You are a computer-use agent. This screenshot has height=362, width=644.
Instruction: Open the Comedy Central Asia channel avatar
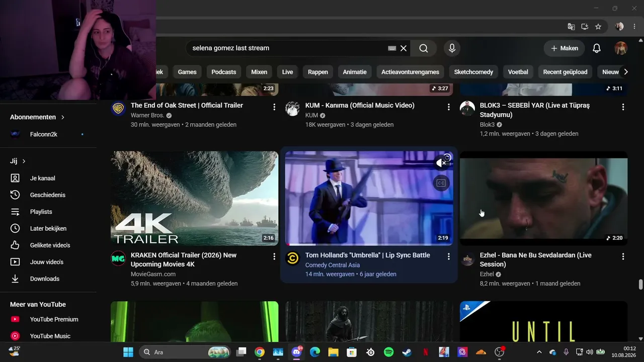pyautogui.click(x=292, y=258)
